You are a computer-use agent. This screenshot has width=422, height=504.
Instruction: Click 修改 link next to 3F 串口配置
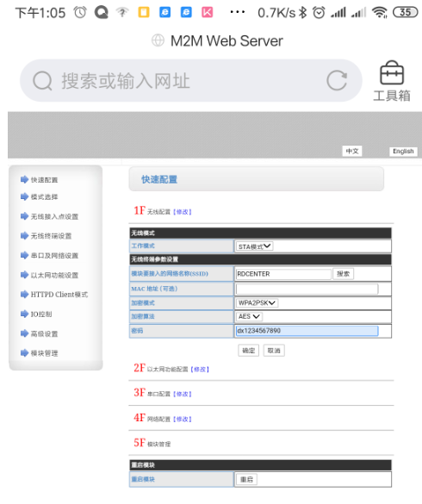(183, 394)
